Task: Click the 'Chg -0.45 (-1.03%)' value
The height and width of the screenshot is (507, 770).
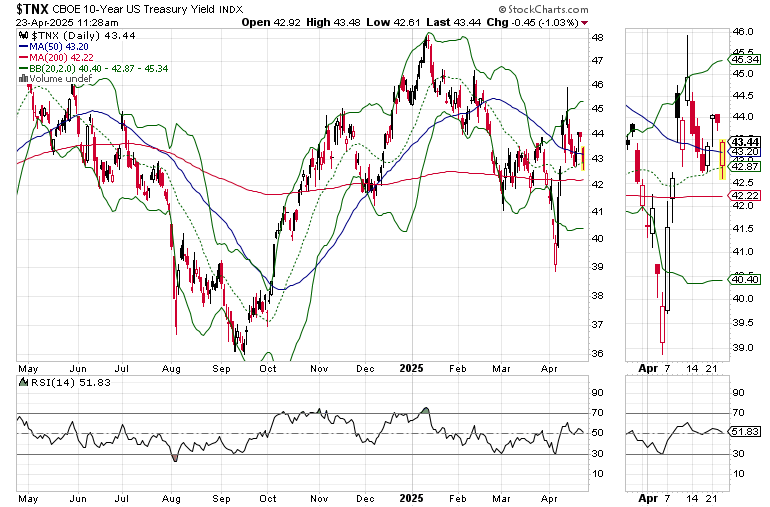Action: tap(533, 23)
